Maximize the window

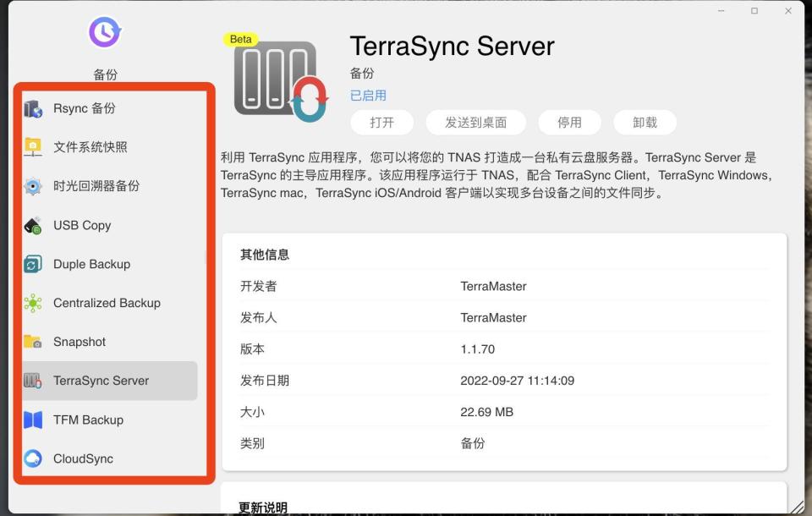tap(754, 11)
